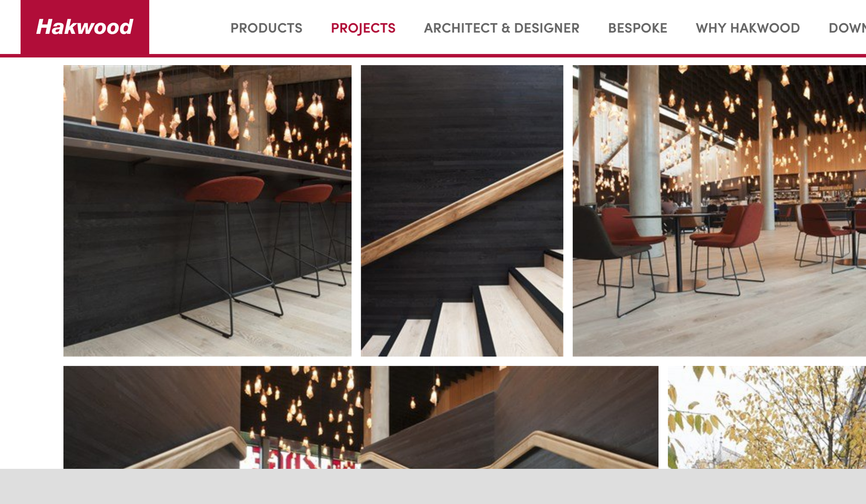Go to the Bespoke page
Viewport: 866px width, 504px height.
pos(637,28)
